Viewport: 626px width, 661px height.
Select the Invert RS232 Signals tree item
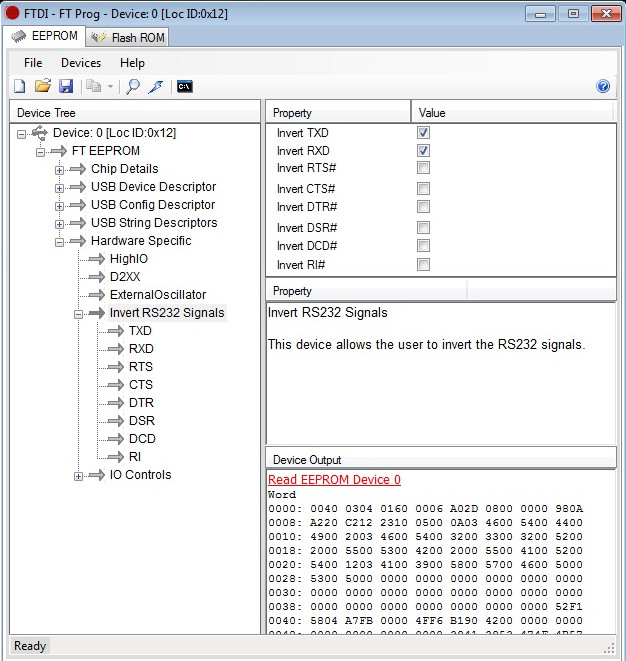tap(167, 313)
